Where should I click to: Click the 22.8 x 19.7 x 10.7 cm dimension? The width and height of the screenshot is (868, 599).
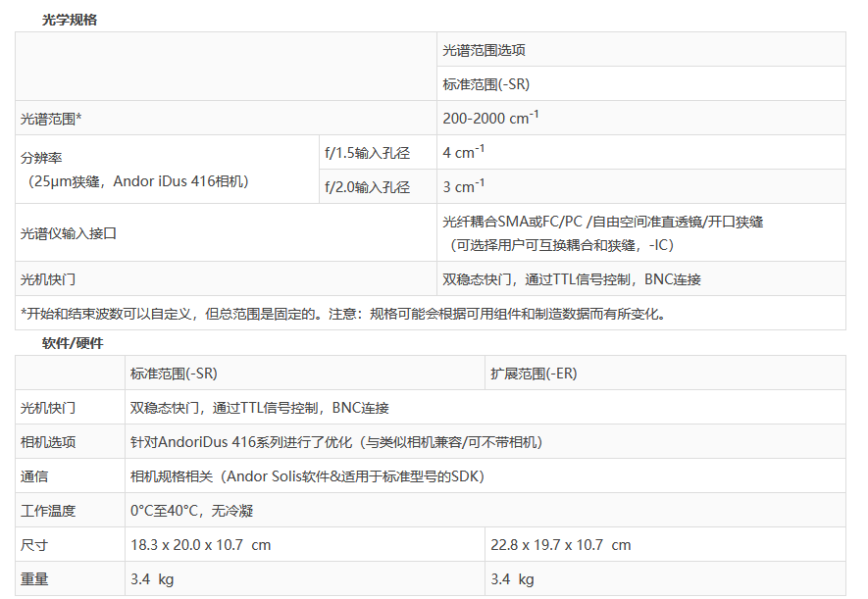tap(561, 545)
